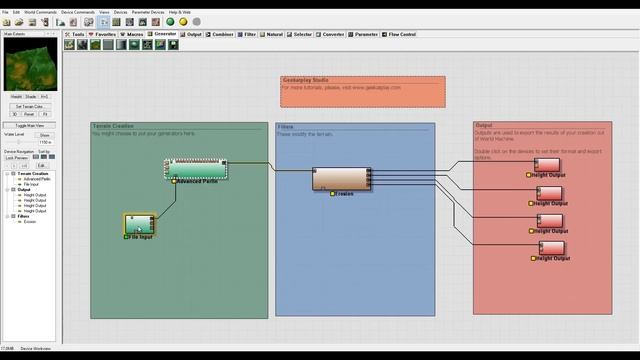This screenshot has height=360, width=640.
Task: Click the 3D preview button
Action: click(x=15, y=114)
